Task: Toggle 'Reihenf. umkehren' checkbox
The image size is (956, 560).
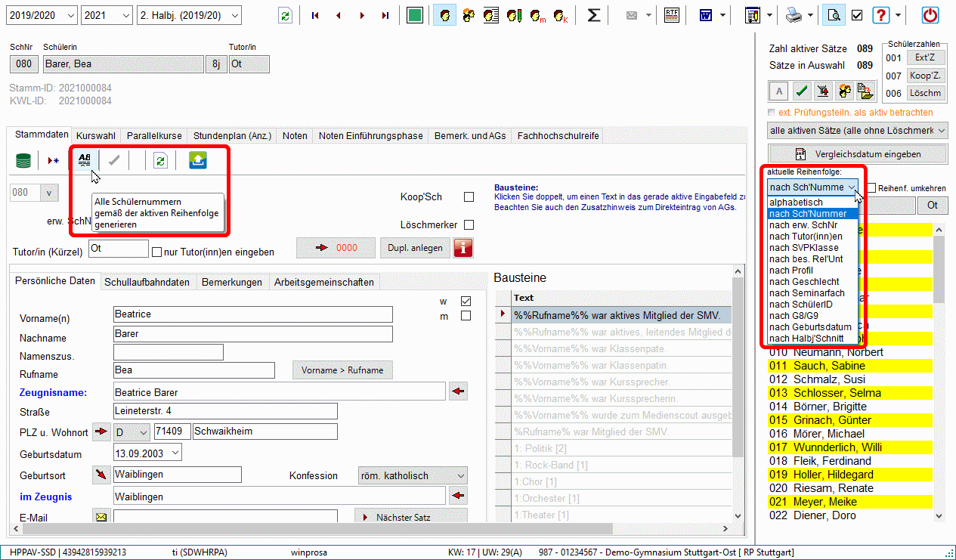Action: click(871, 188)
